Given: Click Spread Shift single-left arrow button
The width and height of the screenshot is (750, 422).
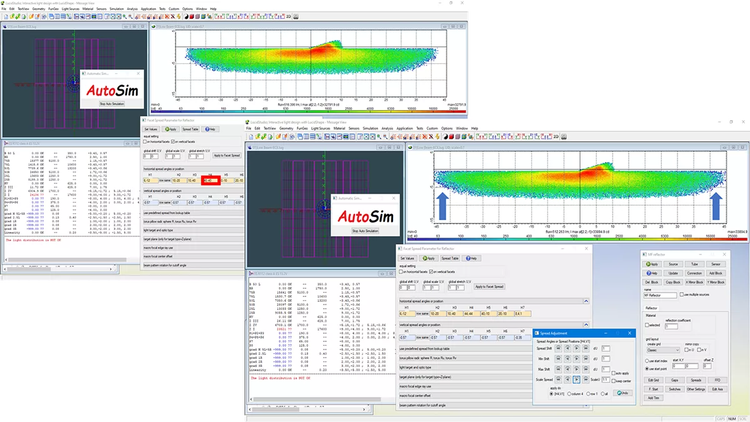Looking at the screenshot, I should tap(567, 348).
